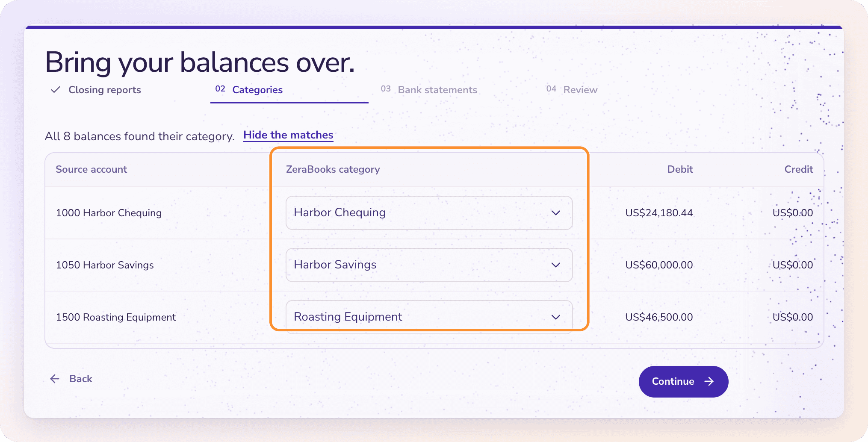Go to the Closing reports step
Image resolution: width=868 pixels, height=442 pixels.
pyautogui.click(x=96, y=90)
